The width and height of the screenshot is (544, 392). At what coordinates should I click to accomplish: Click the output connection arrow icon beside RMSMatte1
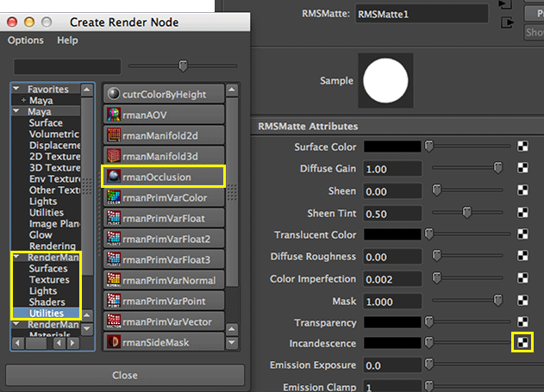point(507,23)
